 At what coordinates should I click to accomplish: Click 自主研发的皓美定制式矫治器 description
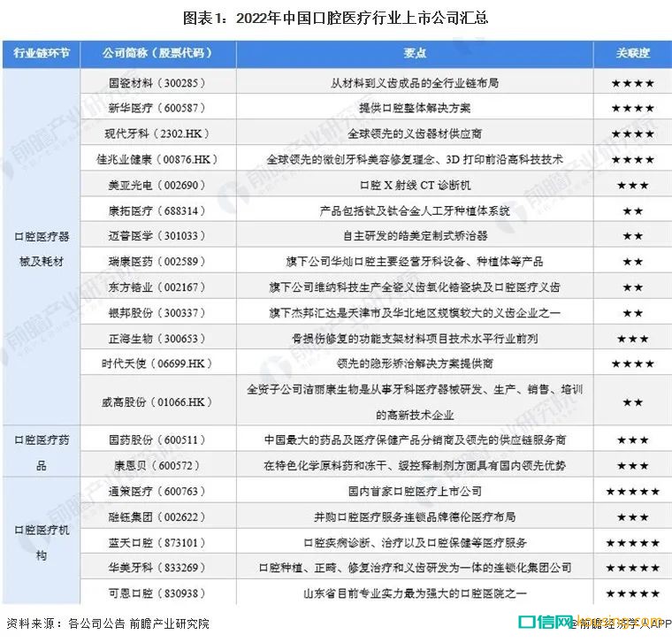point(415,235)
